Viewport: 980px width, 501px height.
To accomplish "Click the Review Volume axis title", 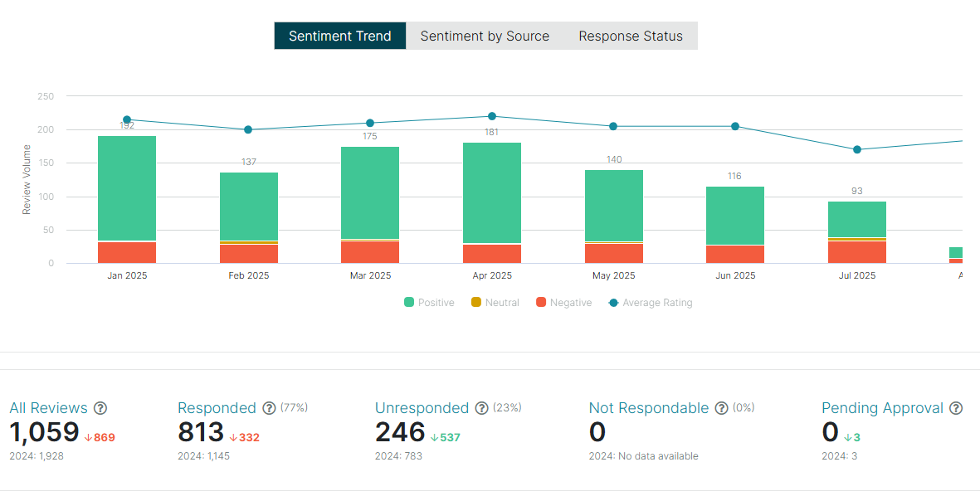I will (27, 180).
